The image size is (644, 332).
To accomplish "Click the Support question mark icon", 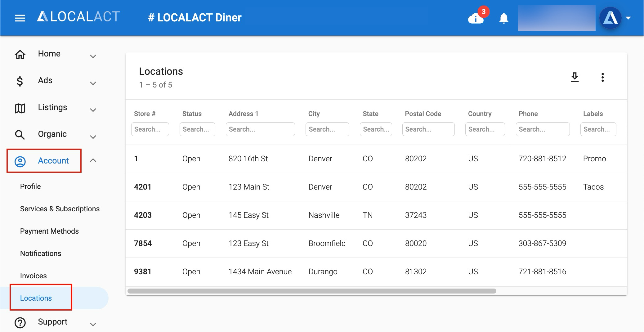I will coord(20,323).
